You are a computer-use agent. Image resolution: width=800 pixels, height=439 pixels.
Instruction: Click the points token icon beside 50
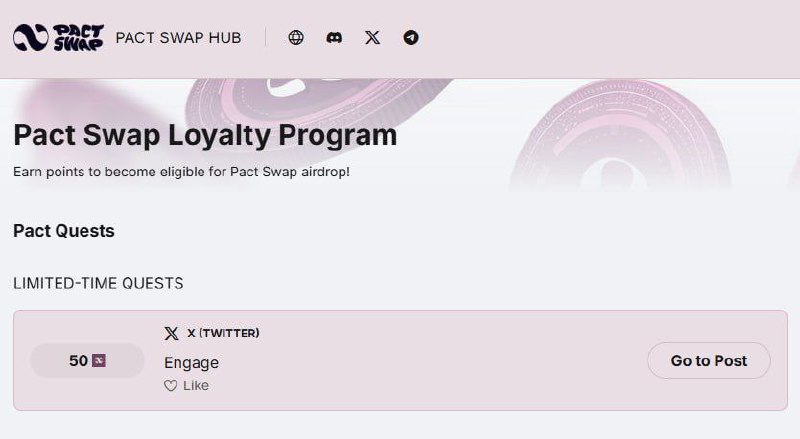click(x=99, y=361)
